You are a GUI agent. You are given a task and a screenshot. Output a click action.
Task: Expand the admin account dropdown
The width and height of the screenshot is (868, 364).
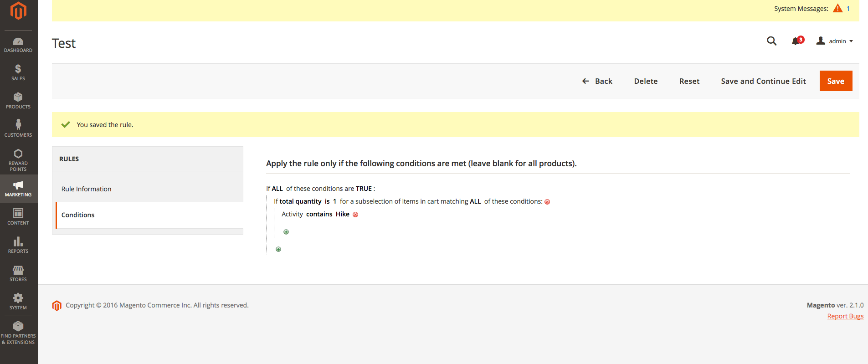click(835, 41)
